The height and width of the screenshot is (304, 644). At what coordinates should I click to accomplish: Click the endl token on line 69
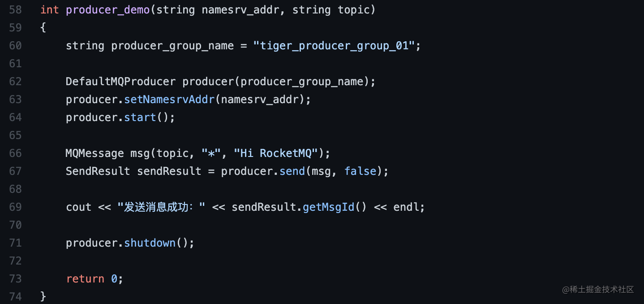click(x=406, y=207)
